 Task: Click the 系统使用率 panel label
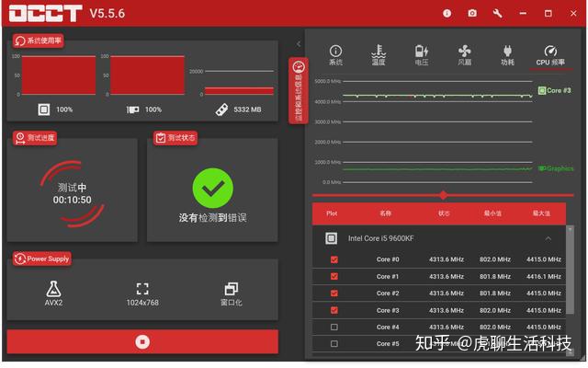coord(39,40)
